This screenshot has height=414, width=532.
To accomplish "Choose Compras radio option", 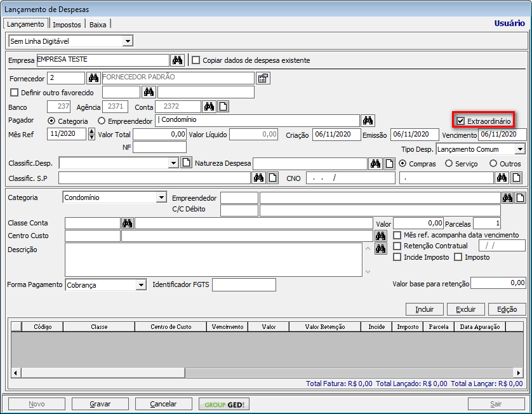I will (x=402, y=163).
